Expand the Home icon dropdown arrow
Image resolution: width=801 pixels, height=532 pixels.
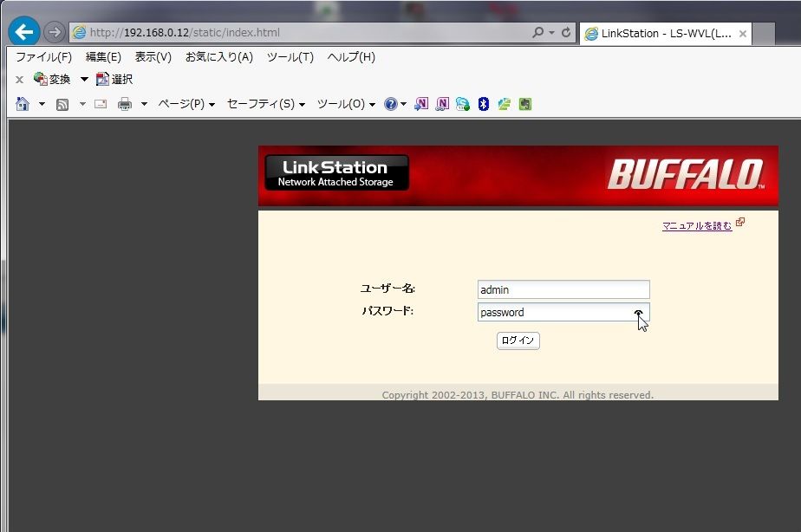pos(42,104)
